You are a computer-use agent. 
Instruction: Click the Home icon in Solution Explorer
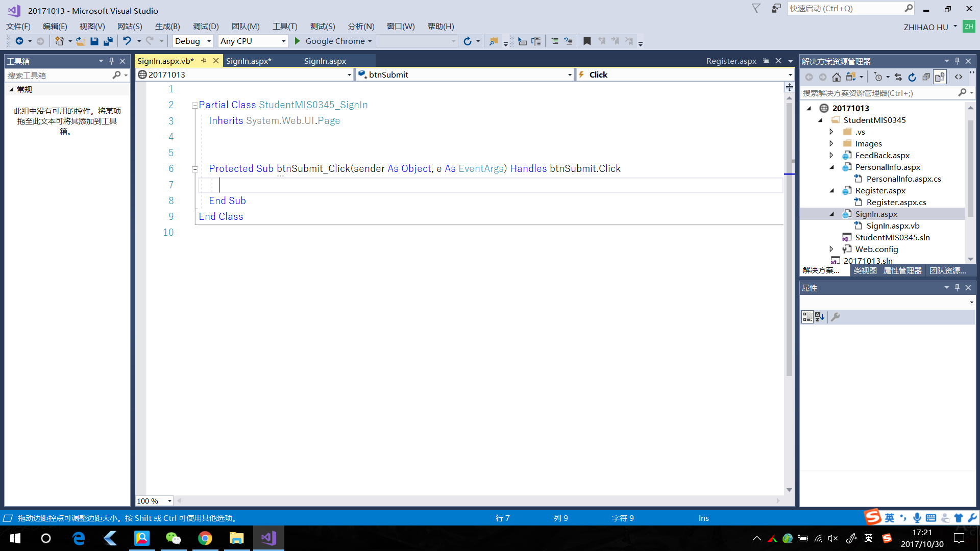coord(836,77)
